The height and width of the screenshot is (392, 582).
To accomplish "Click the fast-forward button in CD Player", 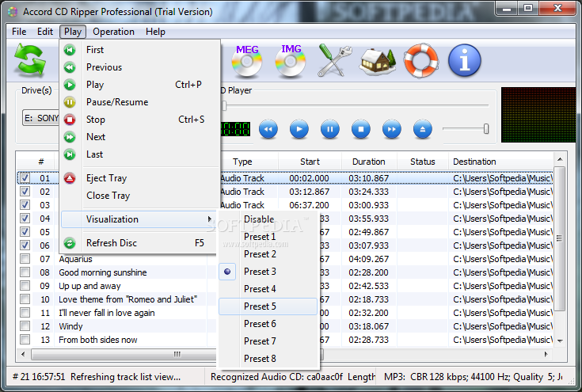I will [x=392, y=129].
